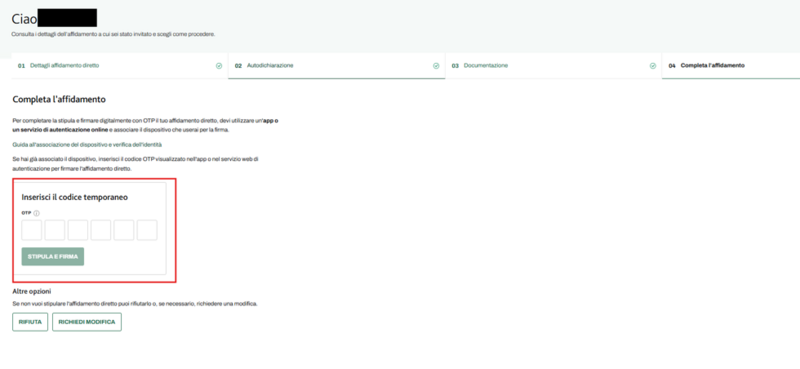Focus the fifth OTP digit box

[x=124, y=230]
